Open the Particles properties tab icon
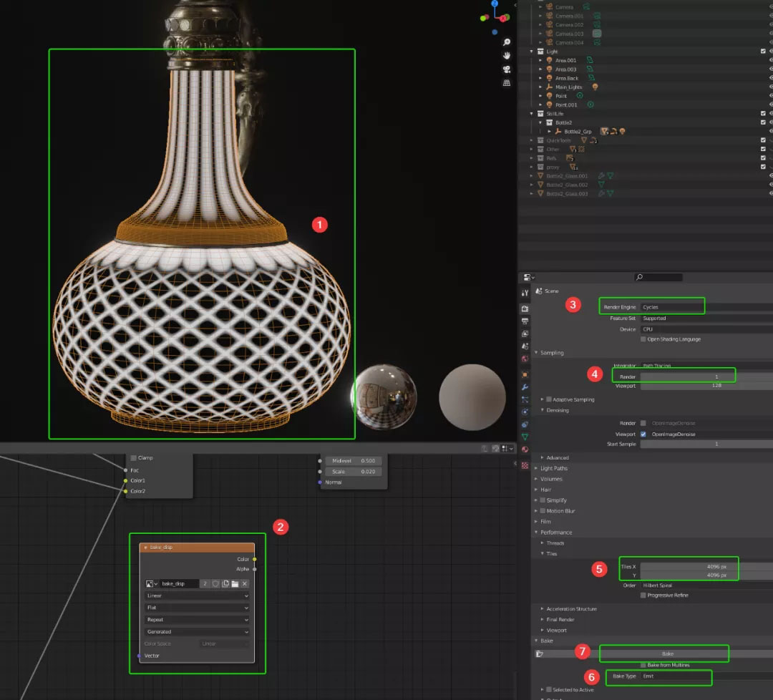The image size is (773, 700). tap(525, 399)
